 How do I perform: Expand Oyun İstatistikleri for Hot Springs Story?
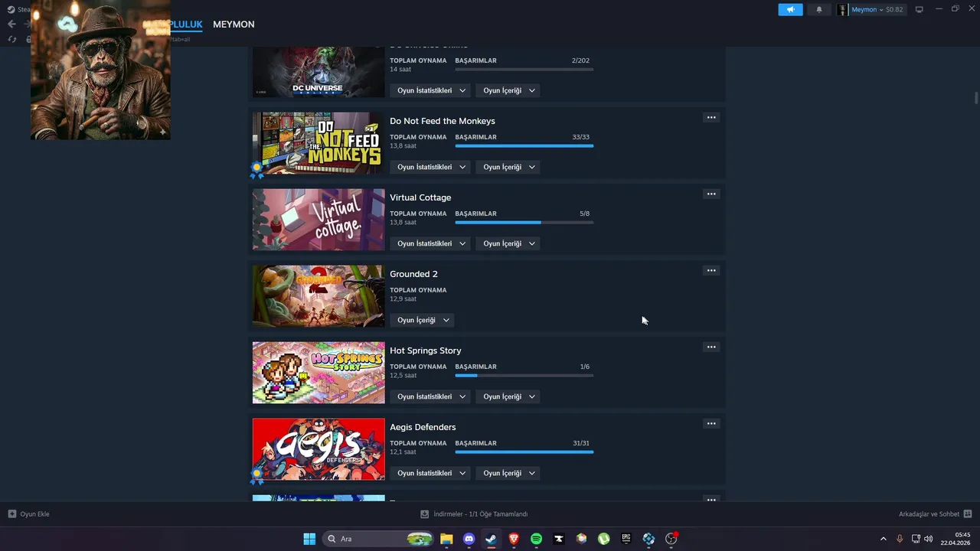click(x=431, y=396)
